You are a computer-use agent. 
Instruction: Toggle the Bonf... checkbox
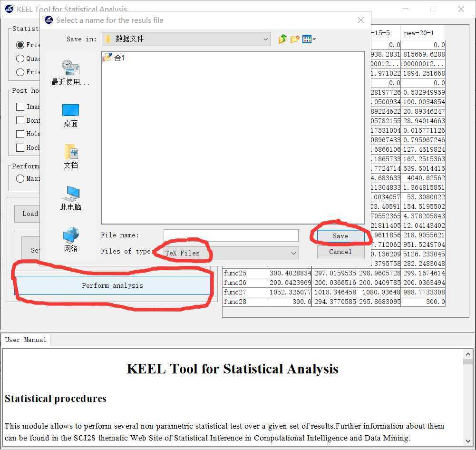(x=20, y=120)
